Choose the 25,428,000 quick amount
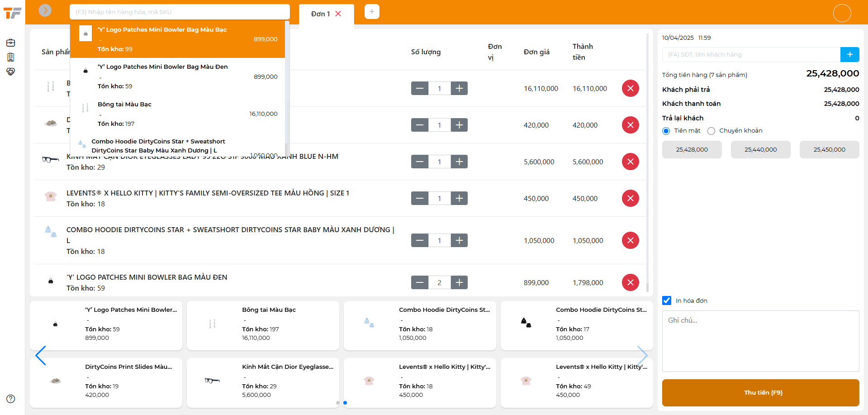The height and width of the screenshot is (415, 868). click(692, 149)
